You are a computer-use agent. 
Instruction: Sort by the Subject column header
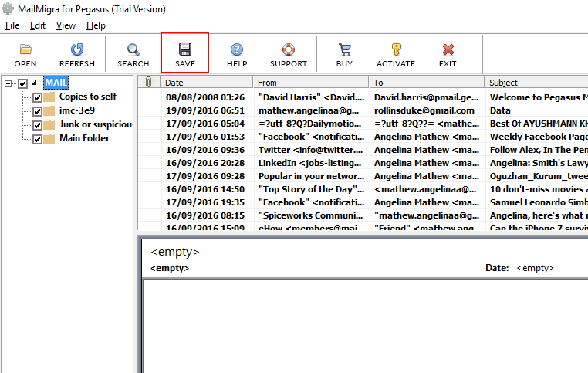click(x=536, y=82)
